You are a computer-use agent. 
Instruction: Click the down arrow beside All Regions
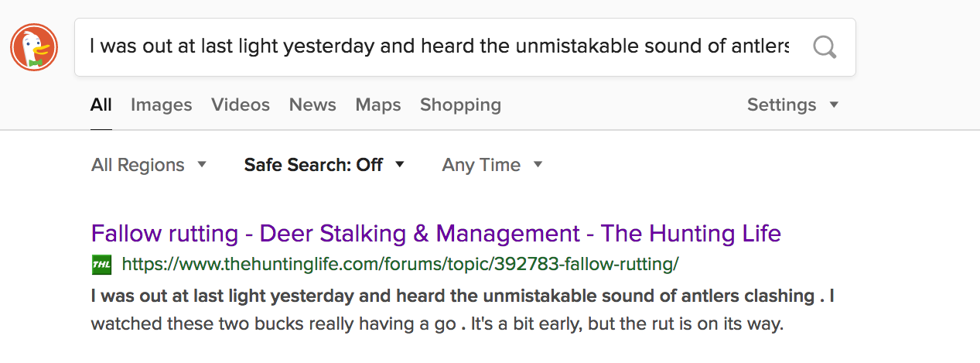pyautogui.click(x=202, y=165)
